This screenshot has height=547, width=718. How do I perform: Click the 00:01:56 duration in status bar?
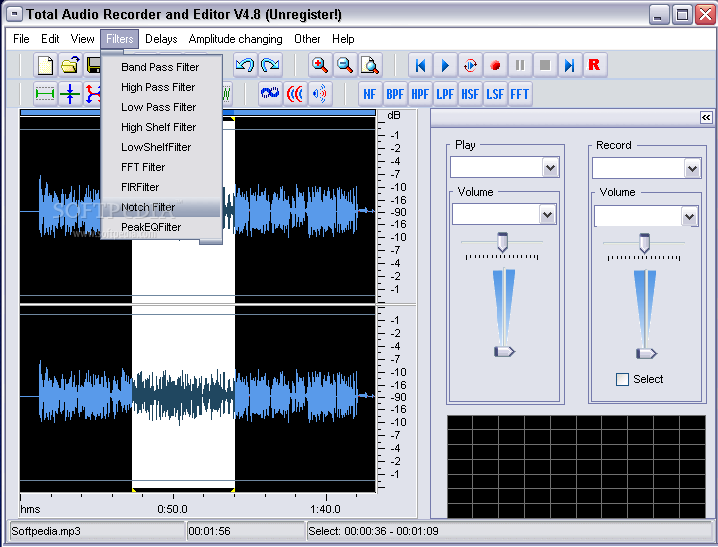click(209, 531)
